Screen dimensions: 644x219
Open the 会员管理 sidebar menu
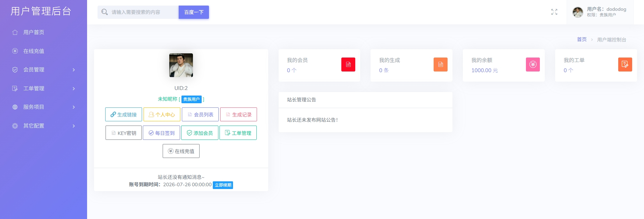coord(44,70)
